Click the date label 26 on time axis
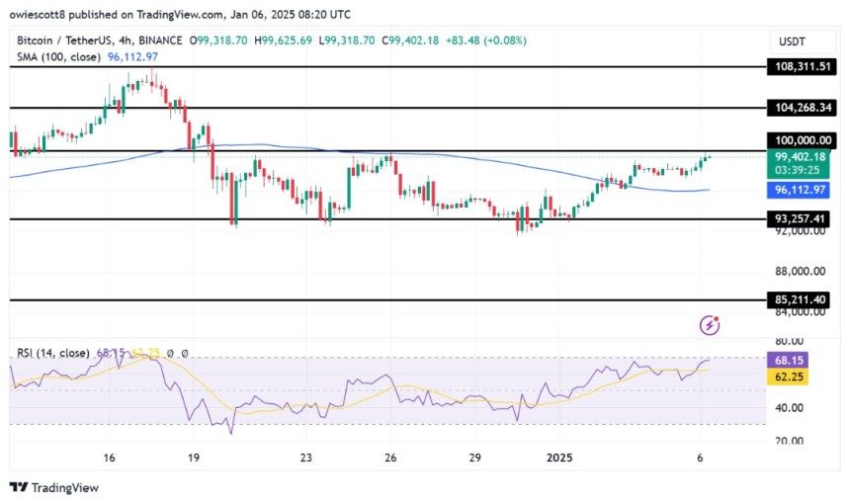Image resolution: width=850 pixels, height=504 pixels. [x=390, y=458]
